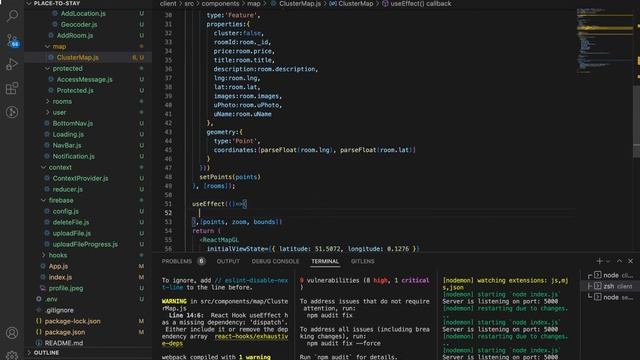This screenshot has width=640, height=360.
Task: Open the .gitignore file
Action: coord(60,310)
